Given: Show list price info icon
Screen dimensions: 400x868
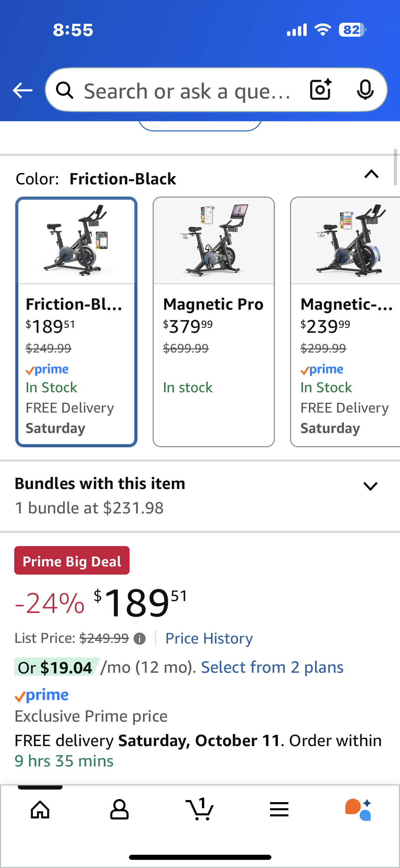Looking at the screenshot, I should [139, 639].
